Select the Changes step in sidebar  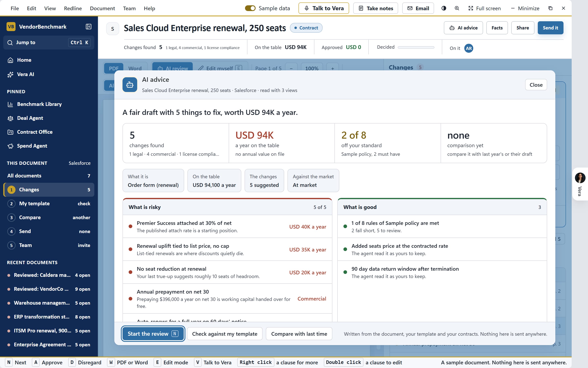click(x=49, y=190)
